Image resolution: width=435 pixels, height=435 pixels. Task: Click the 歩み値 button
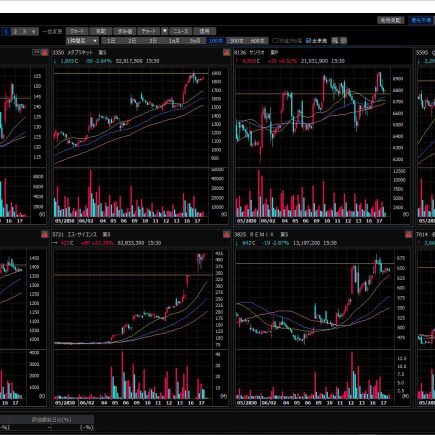[x=125, y=31]
